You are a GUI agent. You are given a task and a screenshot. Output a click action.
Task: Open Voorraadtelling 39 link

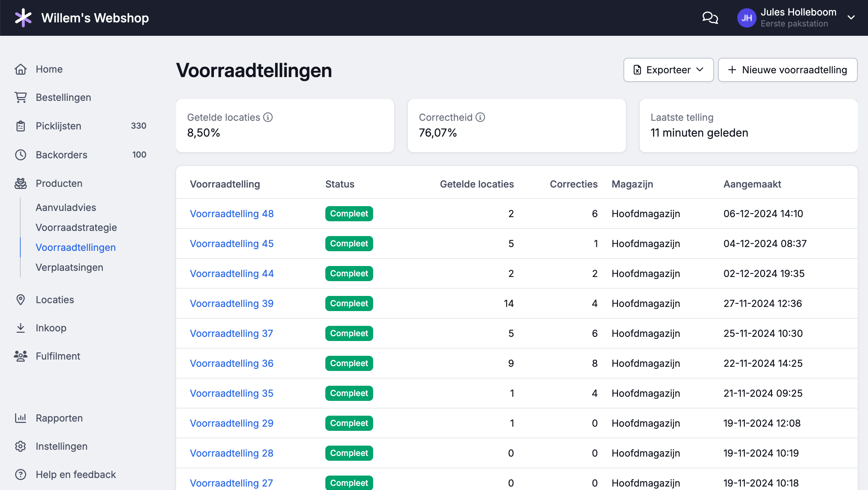(x=232, y=303)
